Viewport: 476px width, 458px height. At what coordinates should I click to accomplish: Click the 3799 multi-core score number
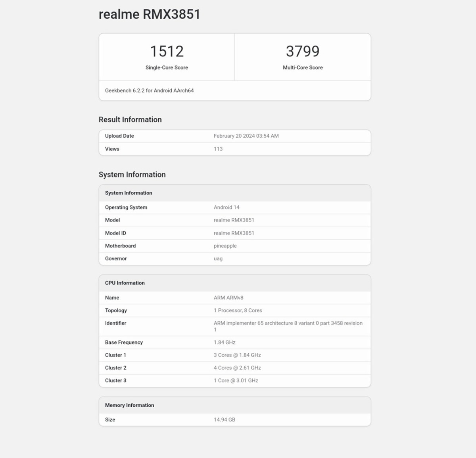point(303,51)
